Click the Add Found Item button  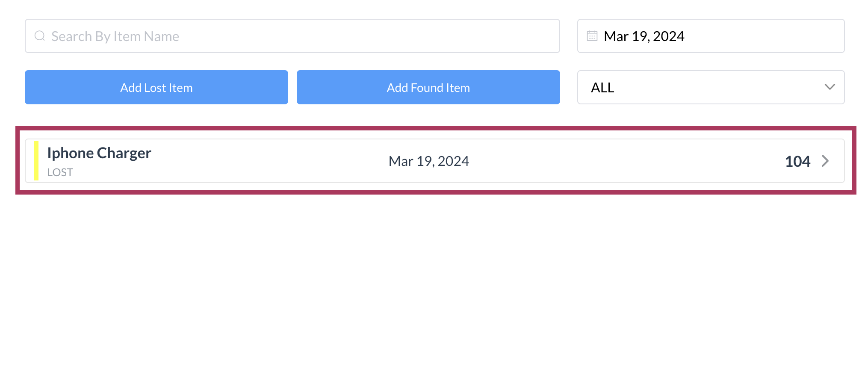pos(428,87)
